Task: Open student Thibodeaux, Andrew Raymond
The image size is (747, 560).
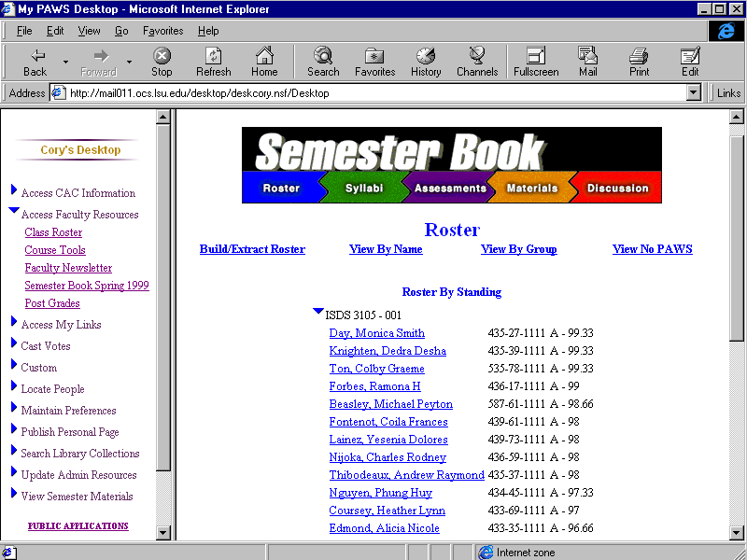Action: [406, 475]
